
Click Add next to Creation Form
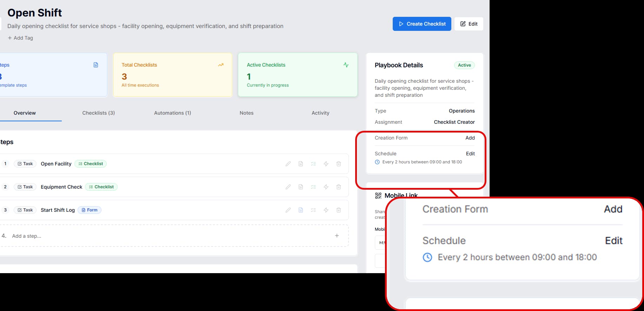point(470,138)
